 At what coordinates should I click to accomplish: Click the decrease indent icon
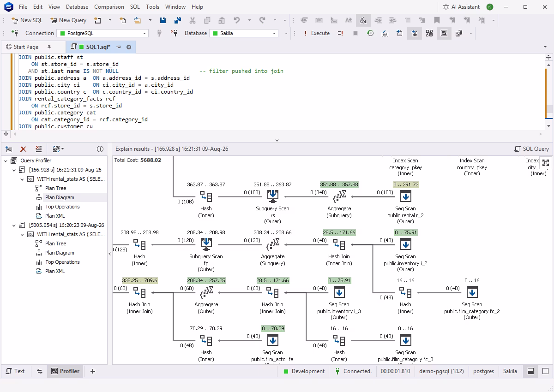(x=378, y=20)
